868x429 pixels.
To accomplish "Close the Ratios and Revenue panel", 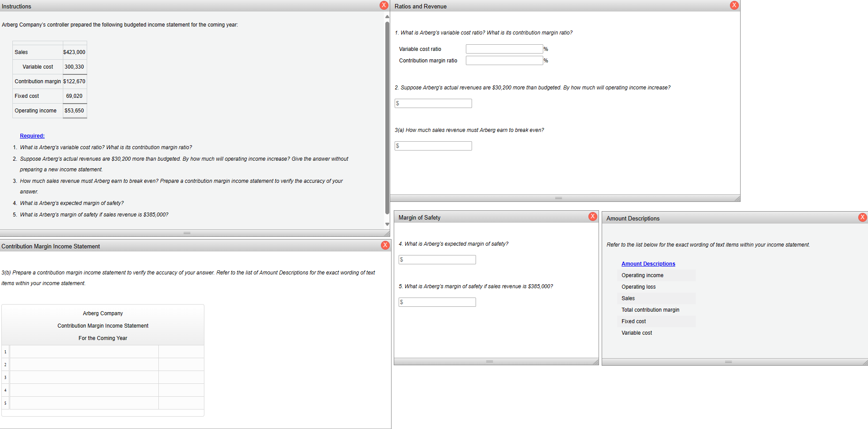I will (x=734, y=5).
